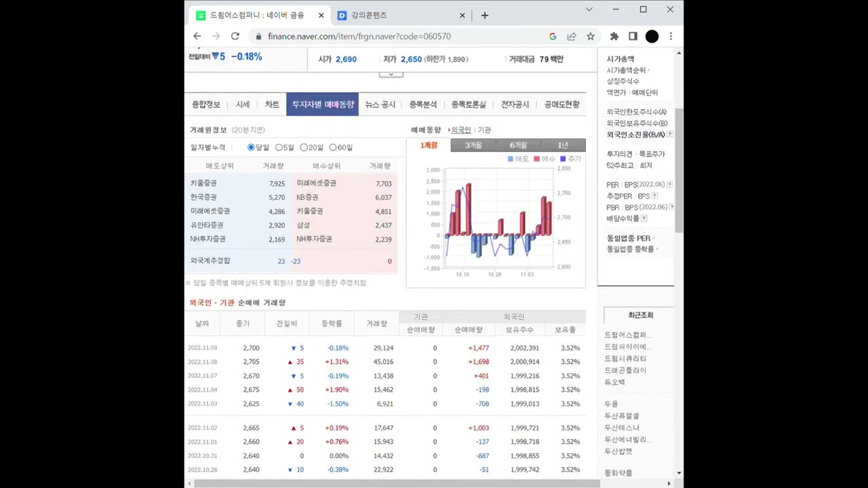Open recent item 드림시큐리티
The height and width of the screenshot is (488, 868).
click(625, 359)
